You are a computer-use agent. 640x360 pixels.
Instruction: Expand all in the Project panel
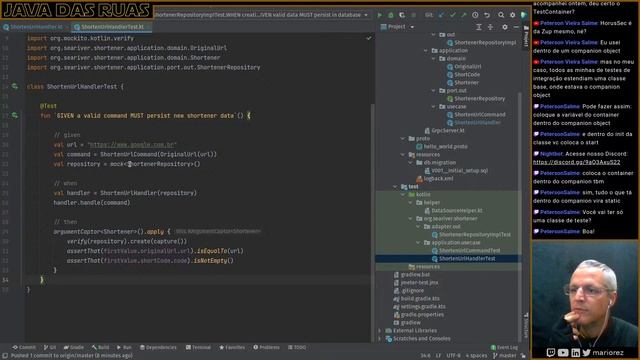(479, 27)
